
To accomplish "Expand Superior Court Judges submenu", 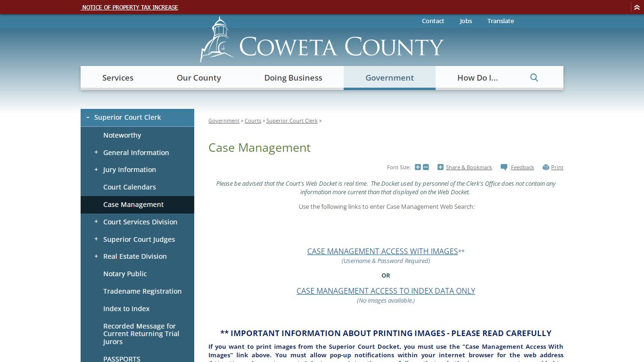I will (x=96, y=239).
